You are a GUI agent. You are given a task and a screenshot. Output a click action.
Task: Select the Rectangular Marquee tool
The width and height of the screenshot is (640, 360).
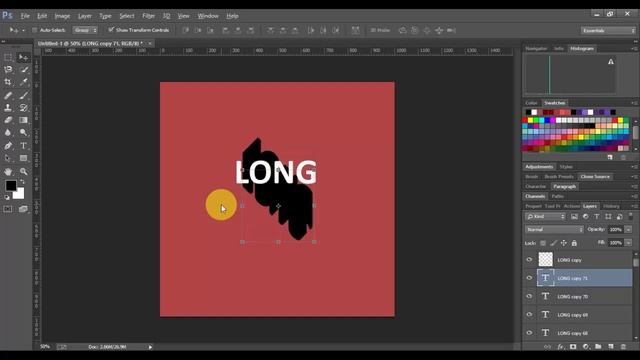8,57
